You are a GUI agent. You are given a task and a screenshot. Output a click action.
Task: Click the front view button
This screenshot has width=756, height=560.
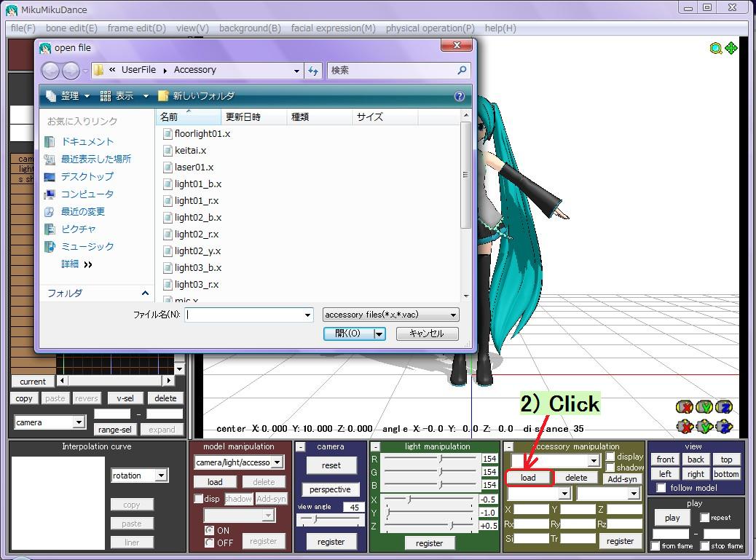tap(666, 460)
